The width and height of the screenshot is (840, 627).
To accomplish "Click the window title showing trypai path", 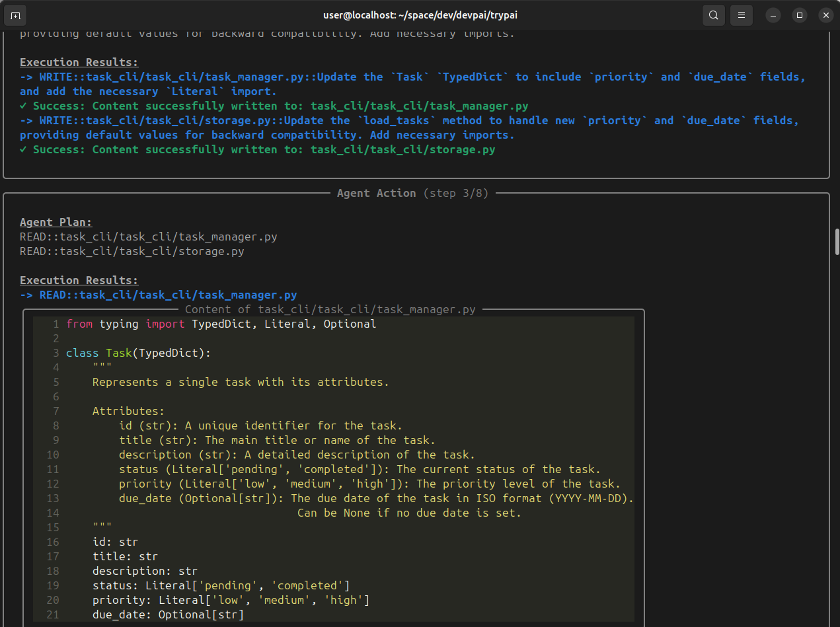I will [420, 15].
